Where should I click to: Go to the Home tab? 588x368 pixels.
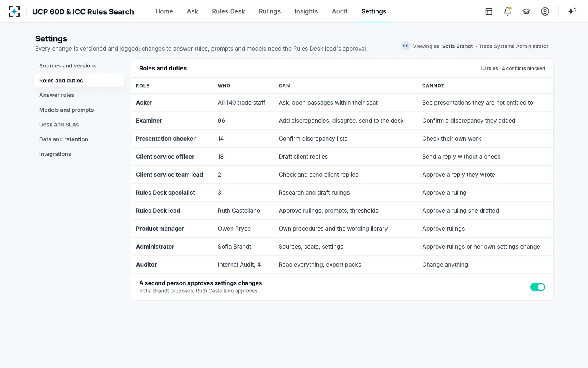[x=164, y=11]
